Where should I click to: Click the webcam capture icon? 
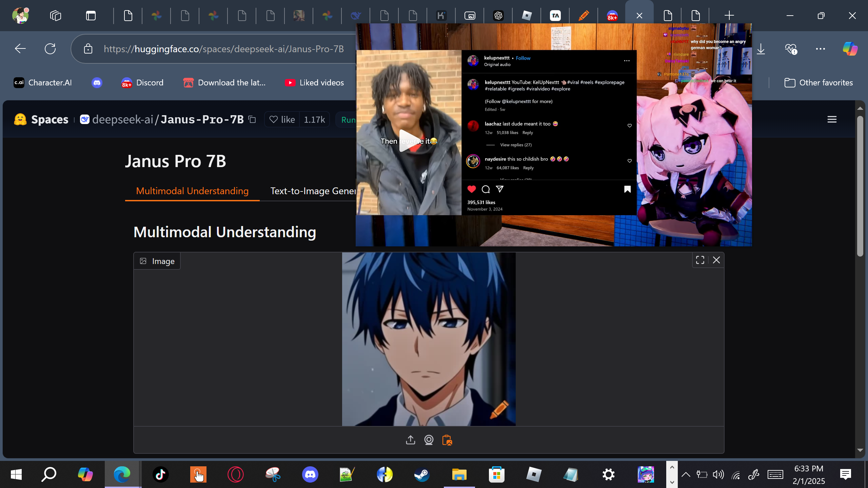click(x=429, y=440)
